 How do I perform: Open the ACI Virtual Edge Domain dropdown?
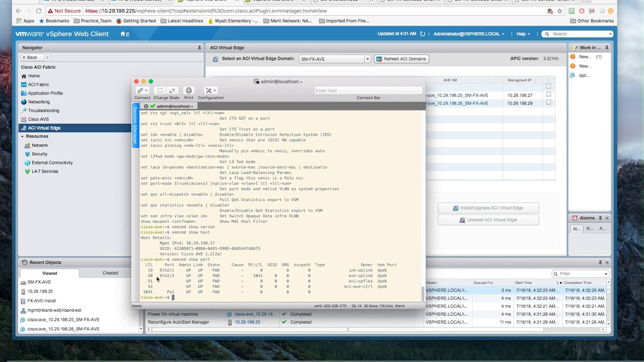[x=367, y=59]
